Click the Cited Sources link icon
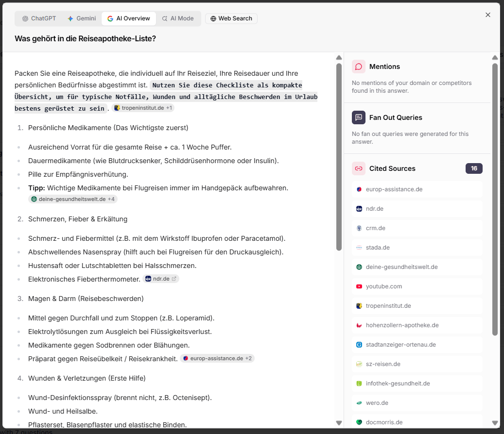 pos(358,168)
